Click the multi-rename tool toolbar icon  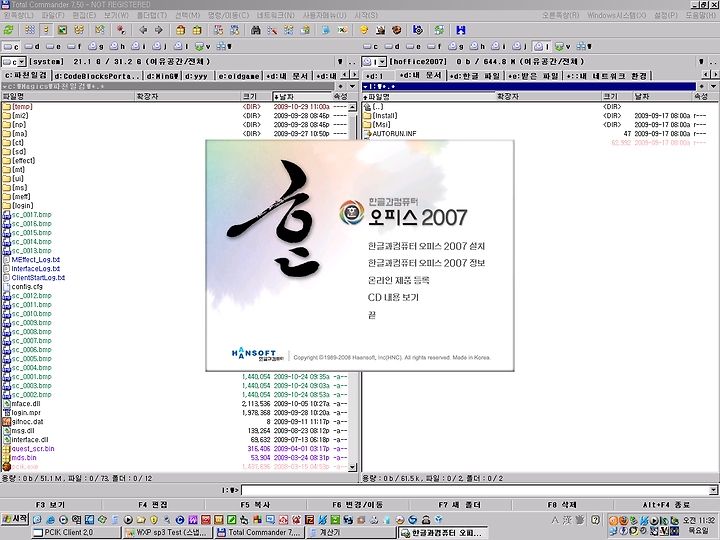point(272,30)
